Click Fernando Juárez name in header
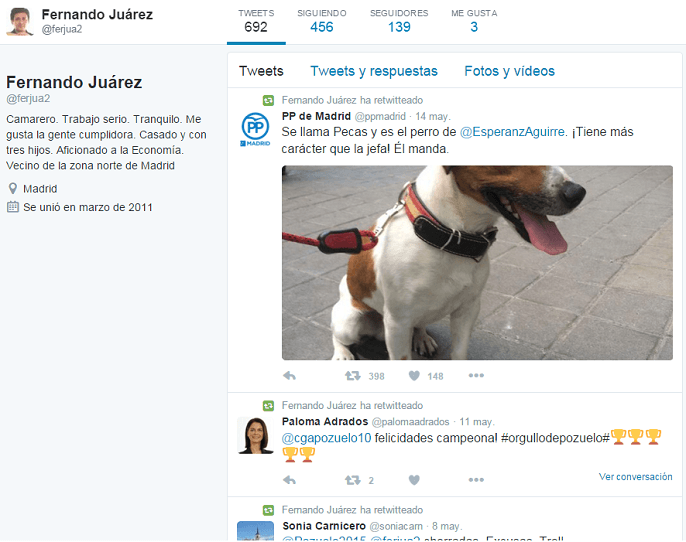The height and width of the screenshot is (542, 686). click(x=97, y=14)
